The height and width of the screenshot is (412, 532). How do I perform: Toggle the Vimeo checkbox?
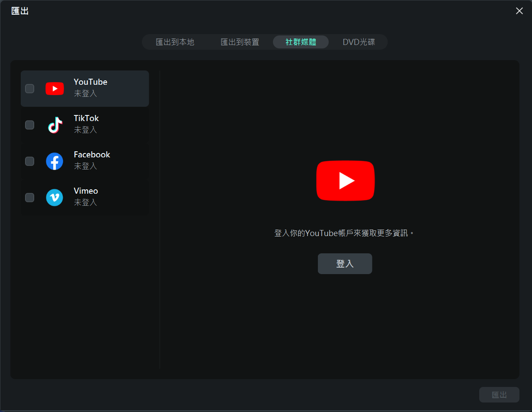pyautogui.click(x=29, y=198)
